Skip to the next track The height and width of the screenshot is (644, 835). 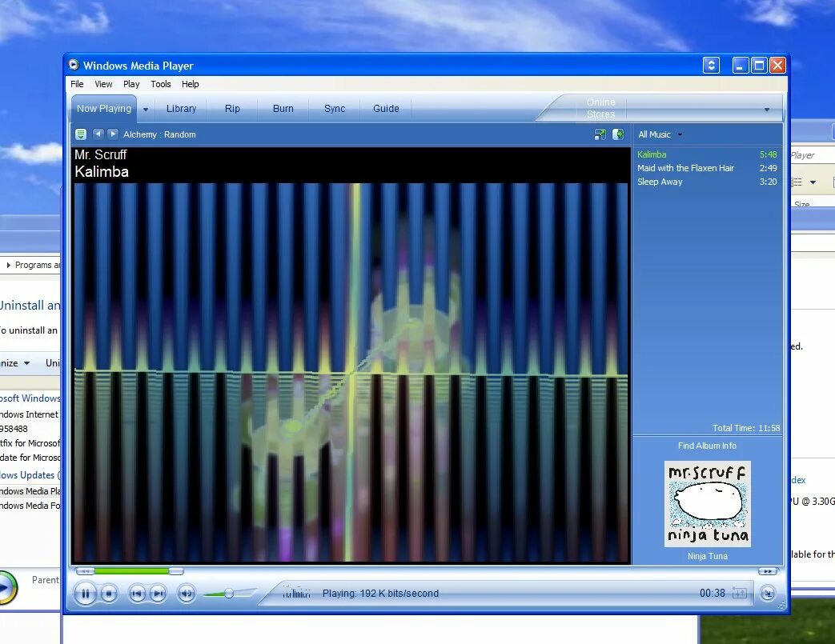coord(159,594)
